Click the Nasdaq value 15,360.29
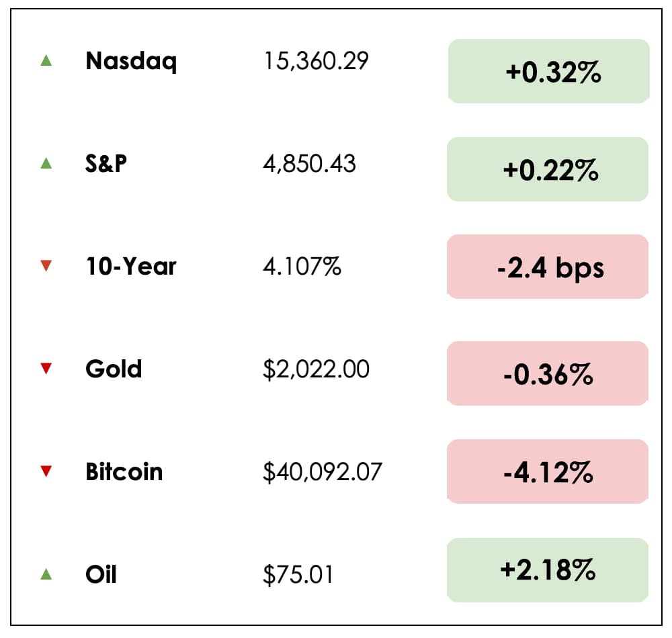 click(x=316, y=62)
